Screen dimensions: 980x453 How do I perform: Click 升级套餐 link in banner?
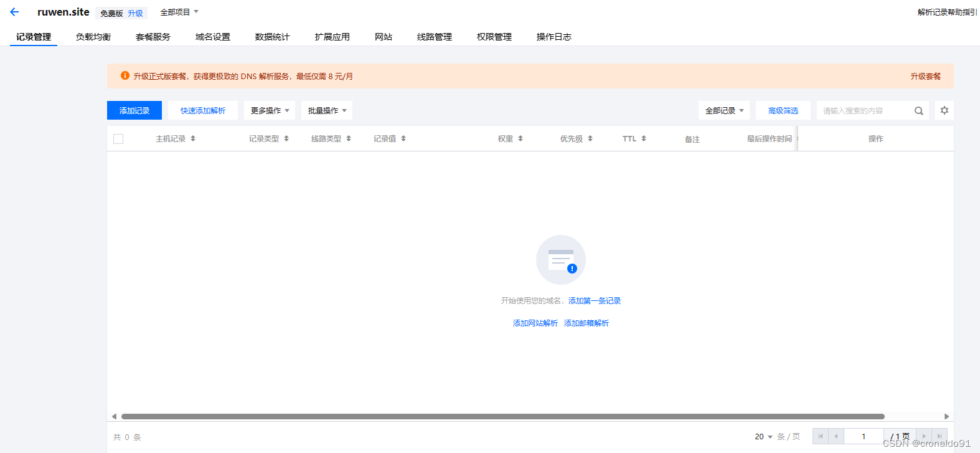click(x=926, y=76)
